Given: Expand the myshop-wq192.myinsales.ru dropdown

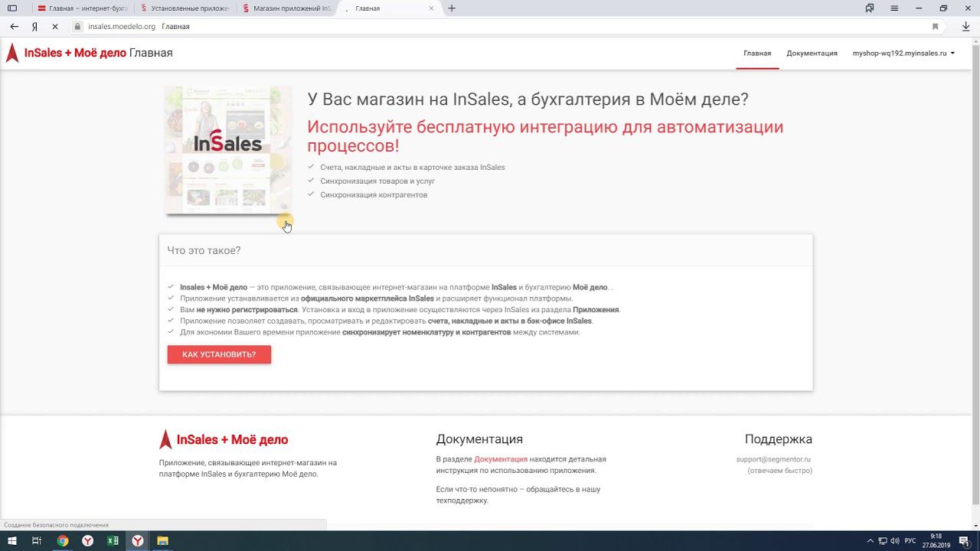Looking at the screenshot, I should click(x=903, y=54).
